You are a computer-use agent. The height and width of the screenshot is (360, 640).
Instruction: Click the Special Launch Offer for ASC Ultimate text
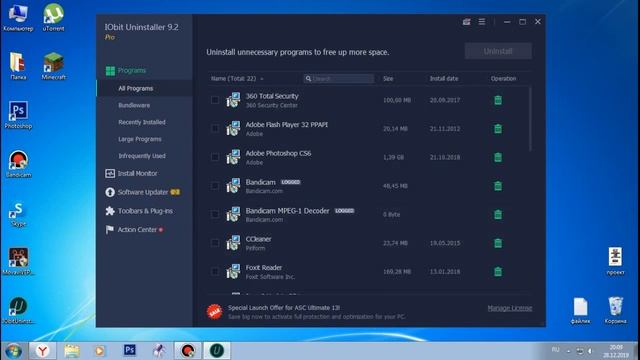click(x=284, y=308)
